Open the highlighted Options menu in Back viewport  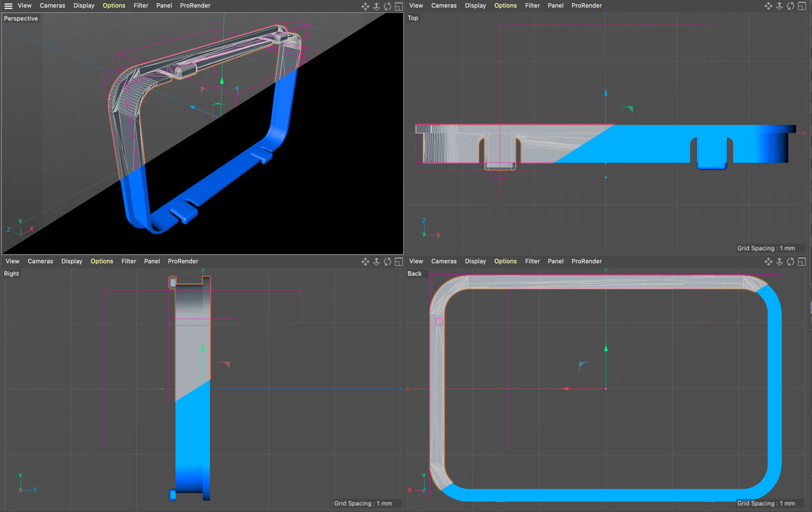pyautogui.click(x=506, y=261)
